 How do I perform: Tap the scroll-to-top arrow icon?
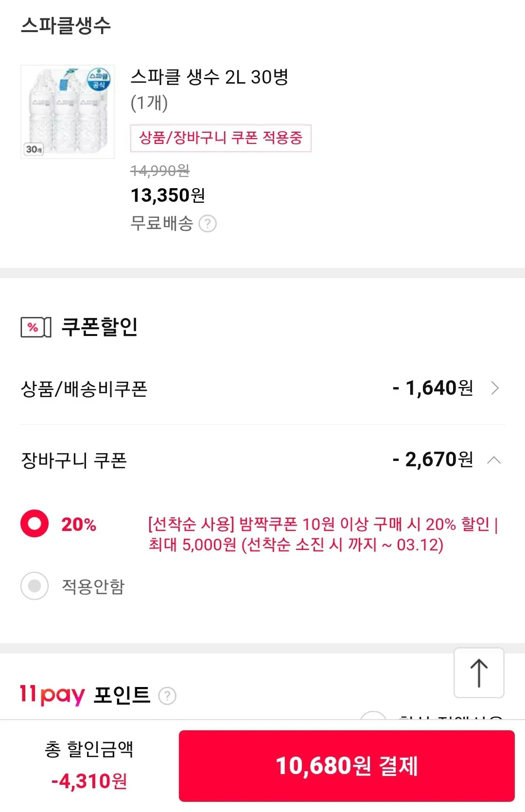tap(479, 673)
